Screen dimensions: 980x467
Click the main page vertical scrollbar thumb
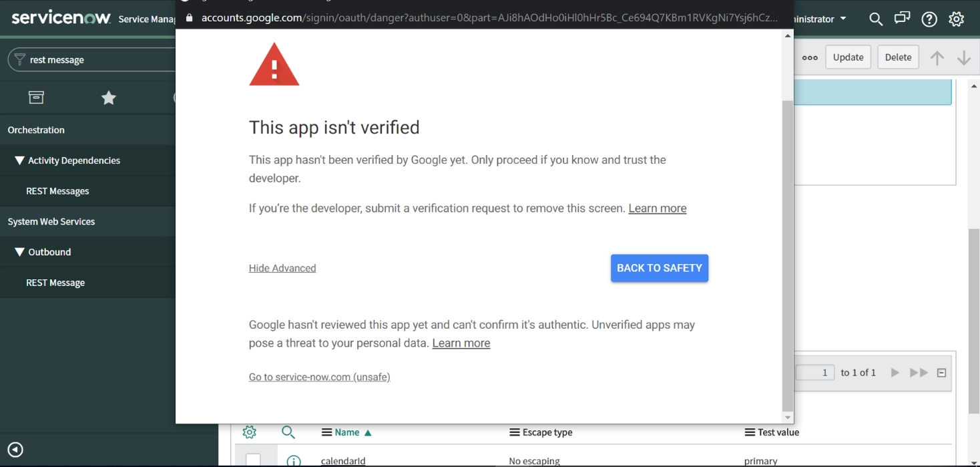[x=974, y=321]
